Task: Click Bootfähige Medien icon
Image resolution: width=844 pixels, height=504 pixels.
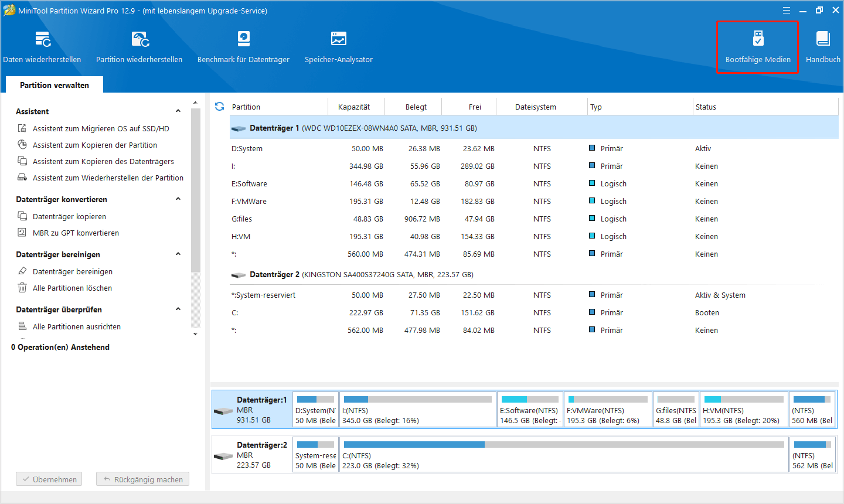Action: click(758, 39)
